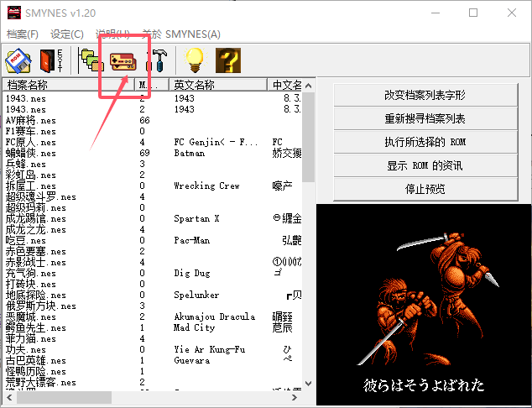Open the 关於 SMYNES(A) menu

[x=181, y=34]
